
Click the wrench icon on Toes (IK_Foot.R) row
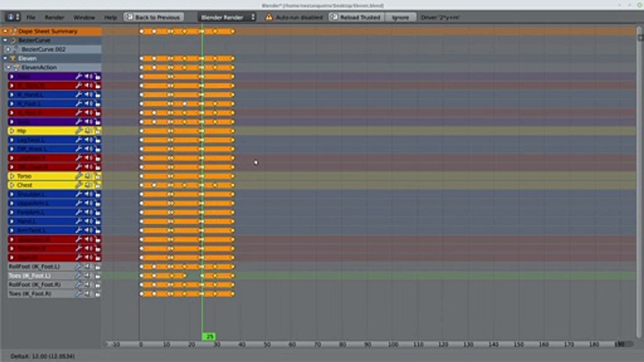(x=78, y=294)
